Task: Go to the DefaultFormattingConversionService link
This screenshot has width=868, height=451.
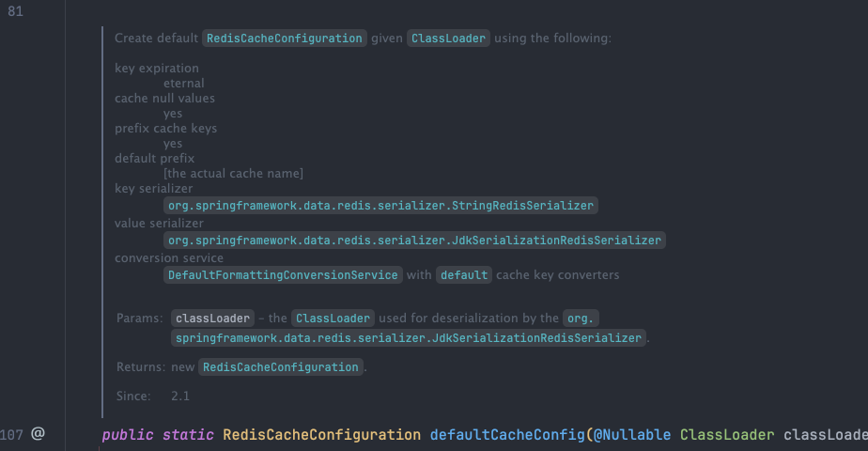Action: click(x=283, y=275)
